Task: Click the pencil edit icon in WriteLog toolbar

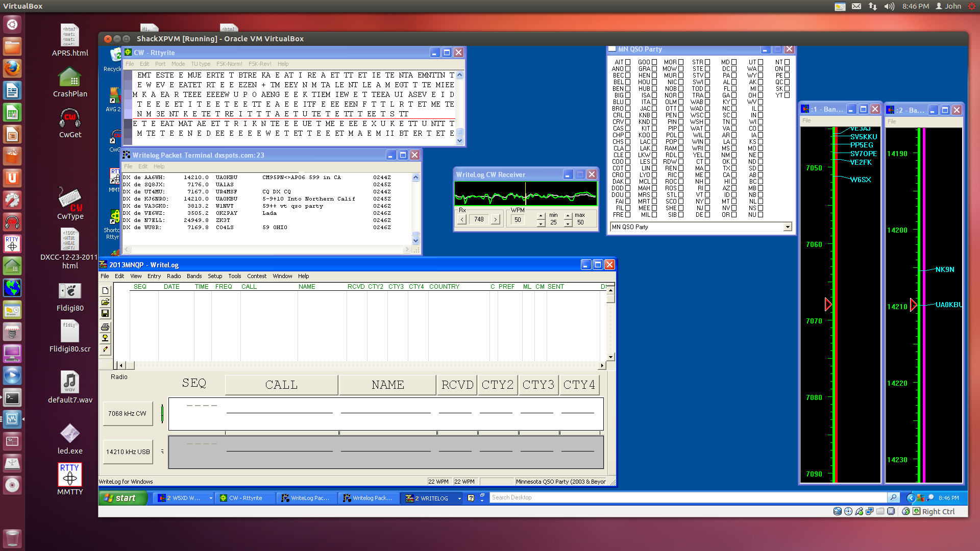Action: [x=105, y=349]
